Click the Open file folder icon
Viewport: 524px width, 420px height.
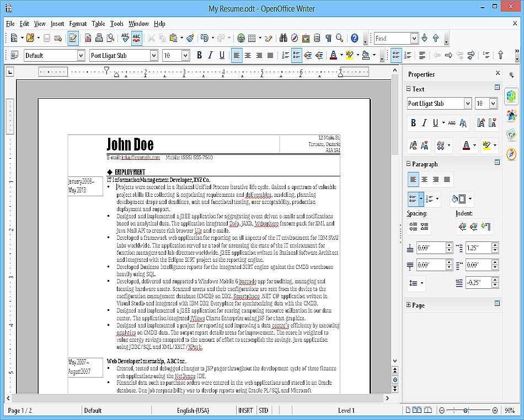(30, 38)
